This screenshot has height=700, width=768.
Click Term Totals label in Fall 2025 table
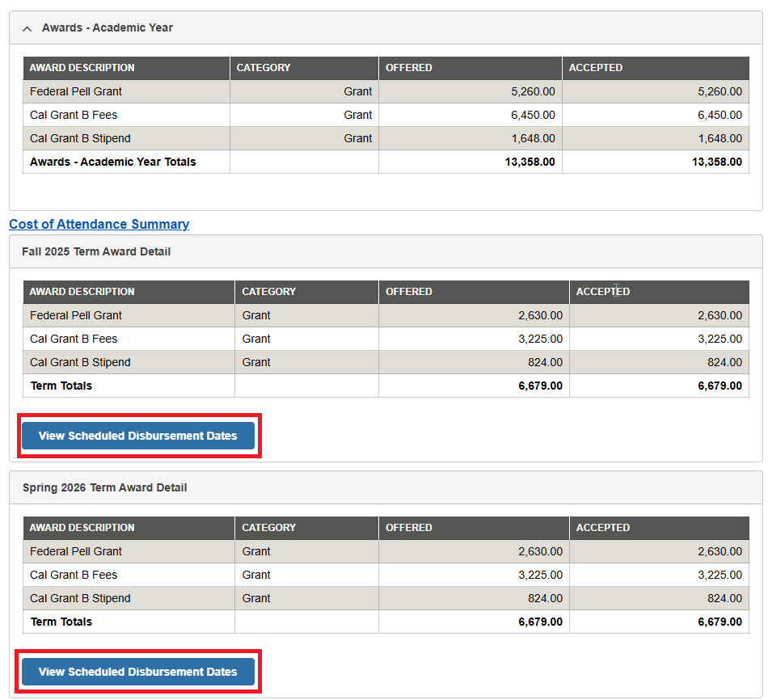point(61,386)
